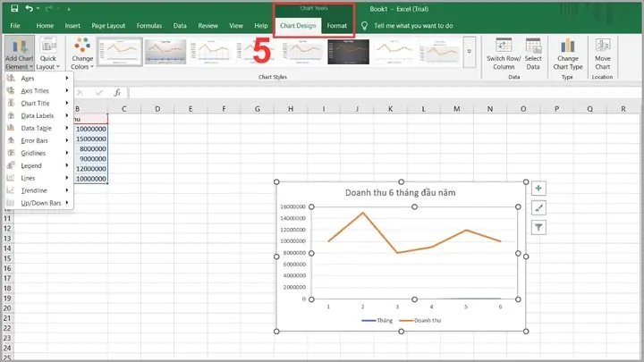644x362 pixels.
Task: Click the Tell me lightbulb icon
Action: pos(364,26)
